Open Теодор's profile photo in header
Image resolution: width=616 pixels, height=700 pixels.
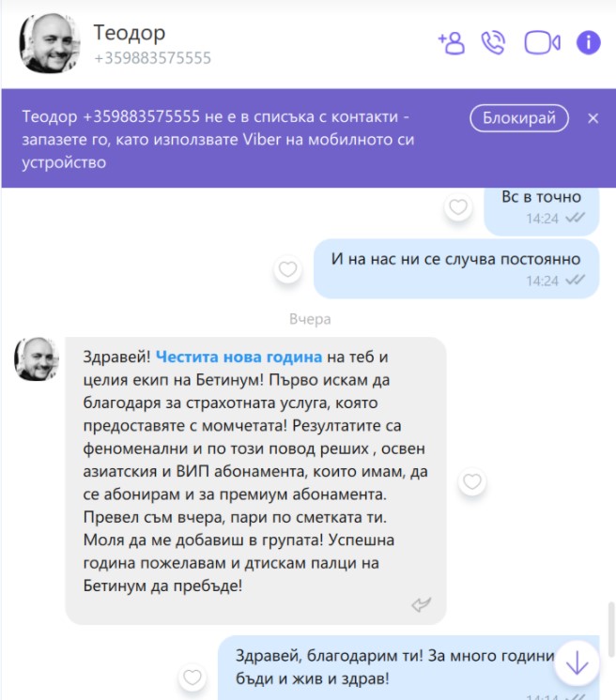(50, 43)
